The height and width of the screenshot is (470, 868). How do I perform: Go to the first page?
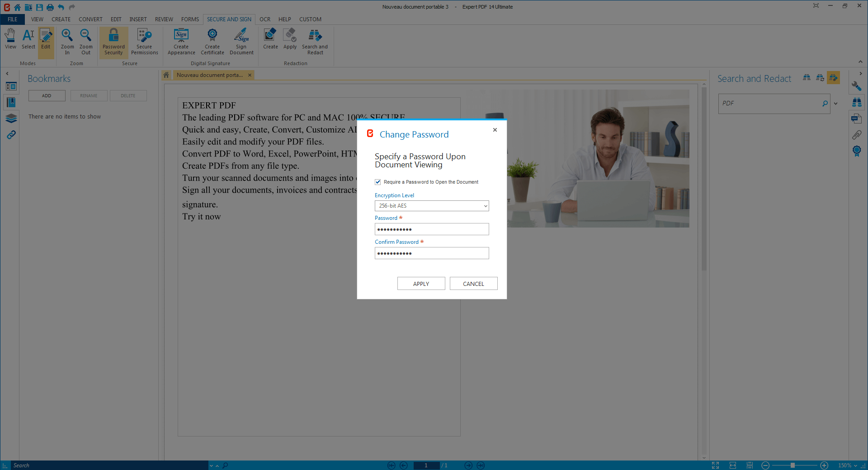[392, 465]
